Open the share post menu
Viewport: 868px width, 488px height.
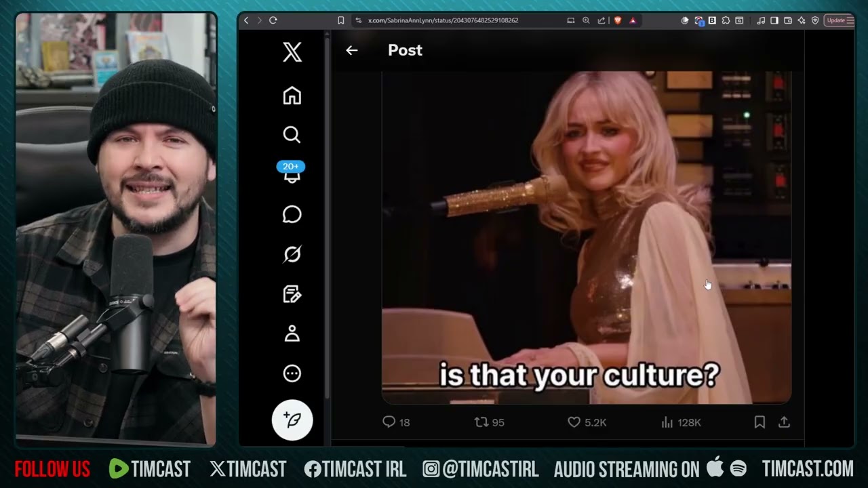(x=784, y=422)
